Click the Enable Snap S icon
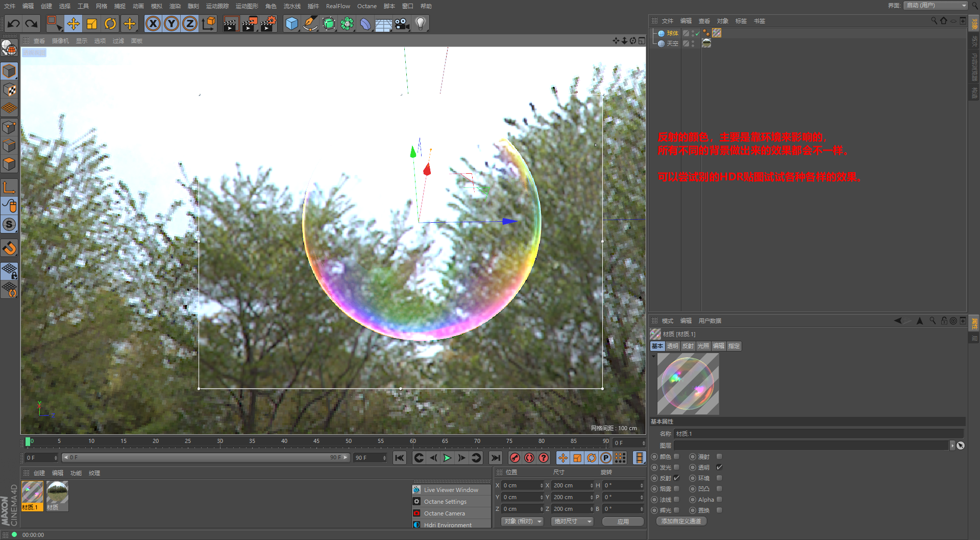Screen dimensions: 980x540 [9, 224]
